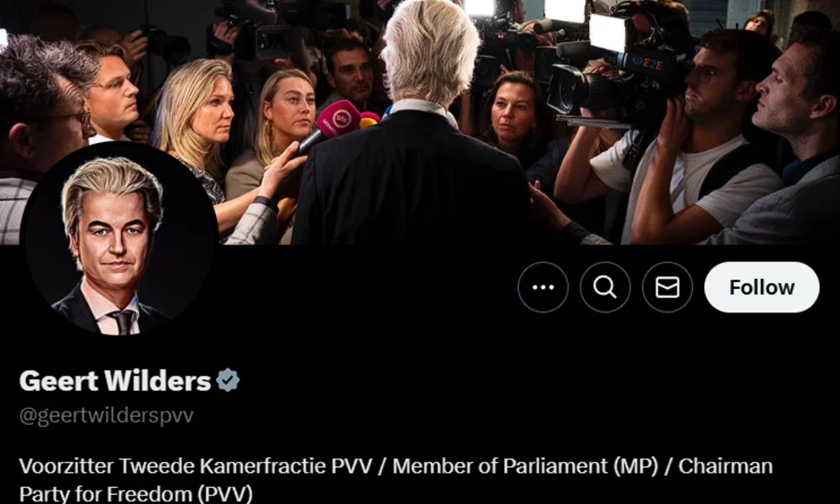Image resolution: width=840 pixels, height=504 pixels.
Task: Click the blue verified checkmark badge
Action: click(228, 381)
